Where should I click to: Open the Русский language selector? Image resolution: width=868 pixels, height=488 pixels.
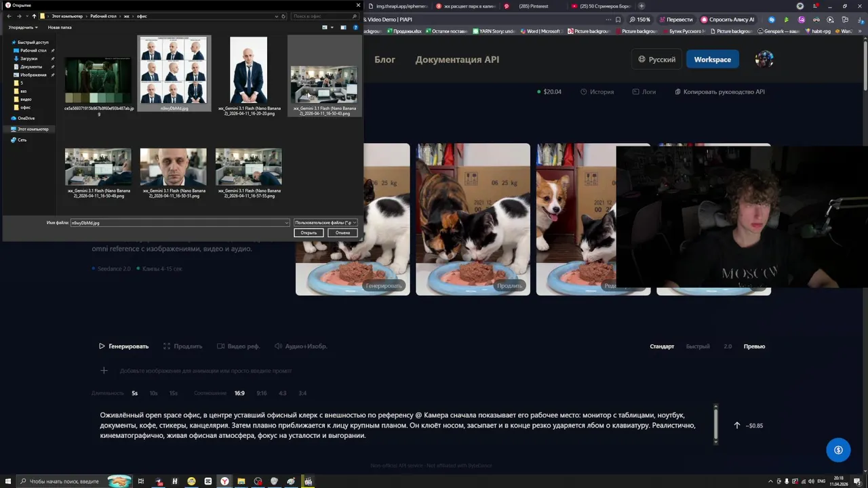point(656,60)
